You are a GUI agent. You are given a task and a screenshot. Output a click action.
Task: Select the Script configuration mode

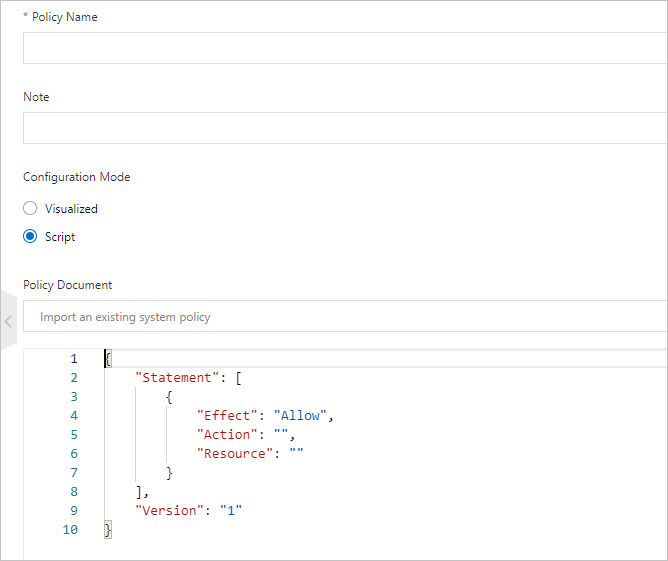point(30,236)
